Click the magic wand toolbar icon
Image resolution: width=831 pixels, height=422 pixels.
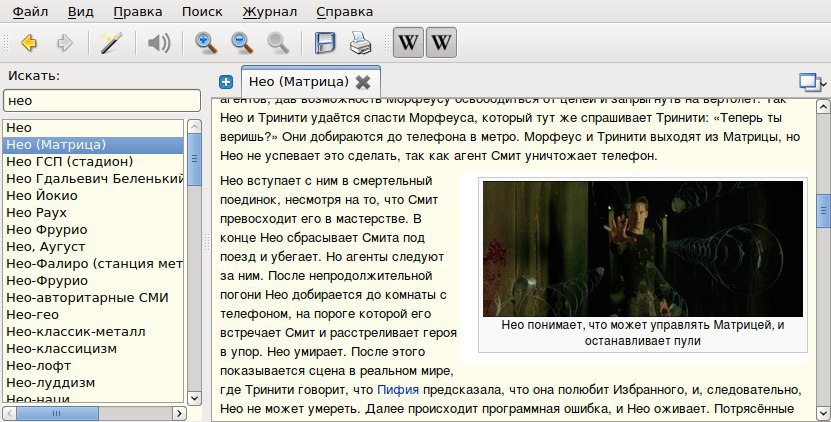click(111, 42)
